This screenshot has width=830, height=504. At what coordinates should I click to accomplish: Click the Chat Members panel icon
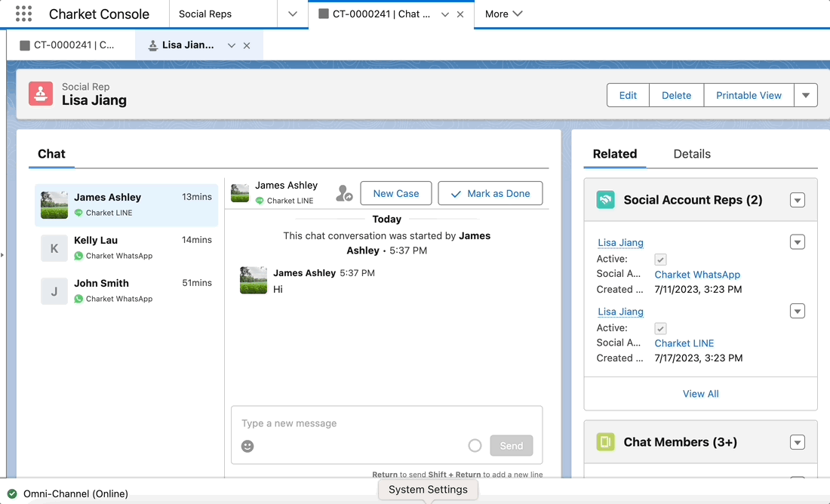pyautogui.click(x=605, y=442)
